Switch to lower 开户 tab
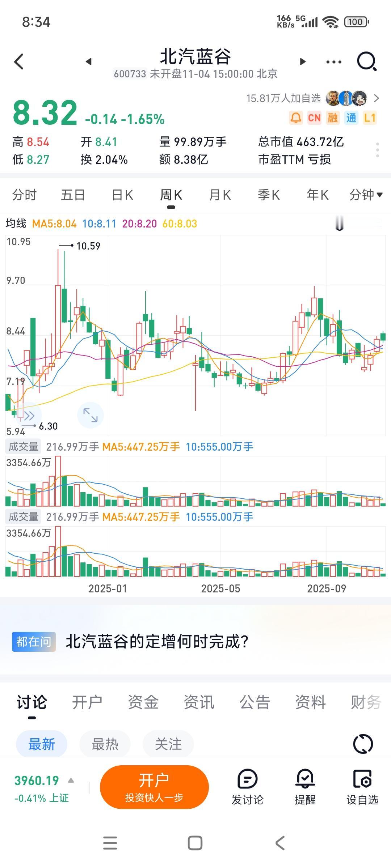The height and width of the screenshot is (868, 391). pyautogui.click(x=87, y=702)
